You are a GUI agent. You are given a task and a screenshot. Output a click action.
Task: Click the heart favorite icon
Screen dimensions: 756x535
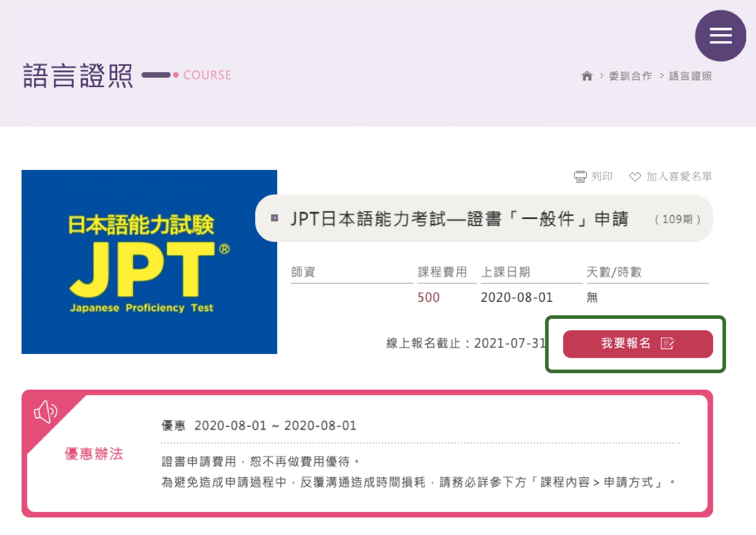(635, 177)
